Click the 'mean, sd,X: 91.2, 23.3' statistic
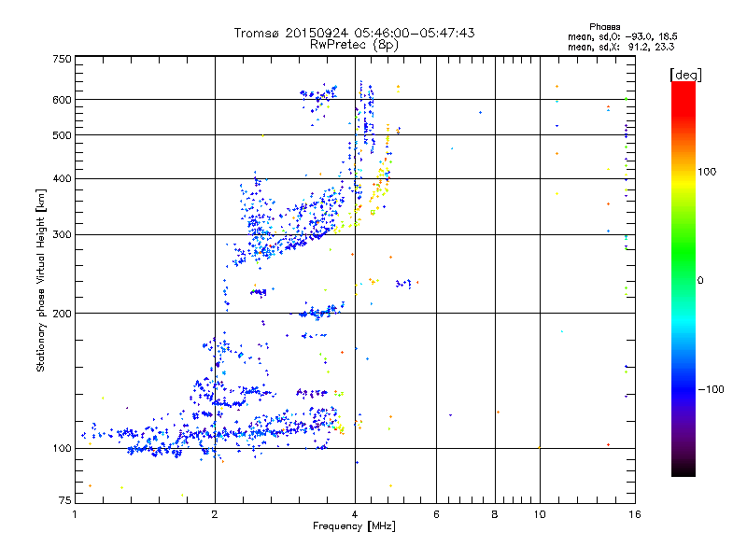The width and height of the screenshot is (747, 560). point(621,47)
